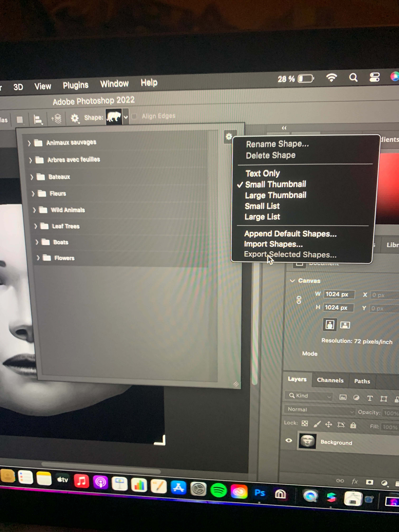Toggle the Align Edges checkbox

134,117
